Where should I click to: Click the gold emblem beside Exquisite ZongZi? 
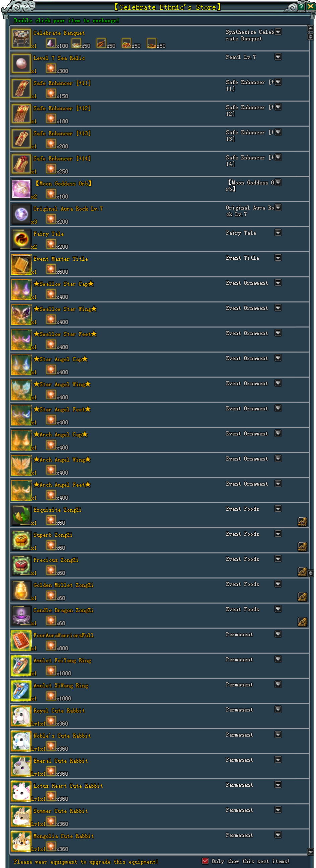[302, 522]
